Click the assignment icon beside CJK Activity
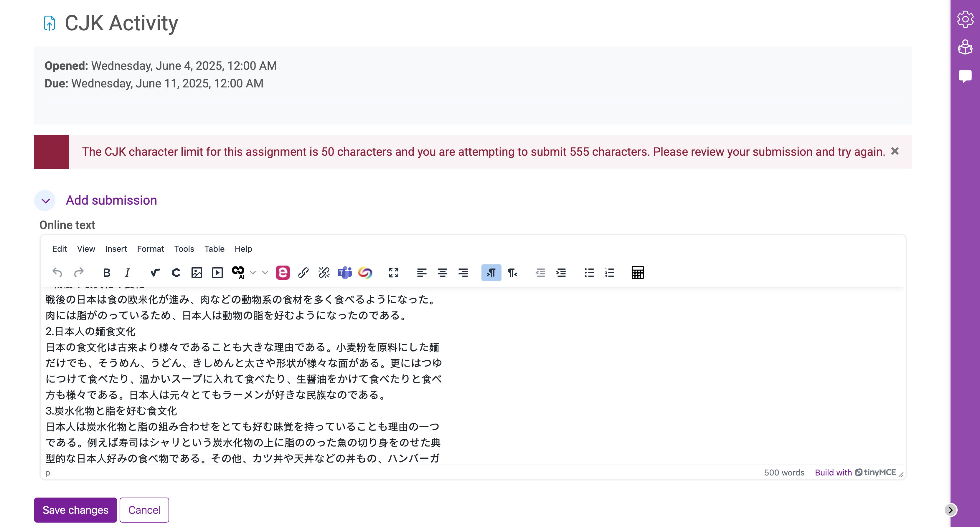The image size is (980, 527). (x=50, y=23)
